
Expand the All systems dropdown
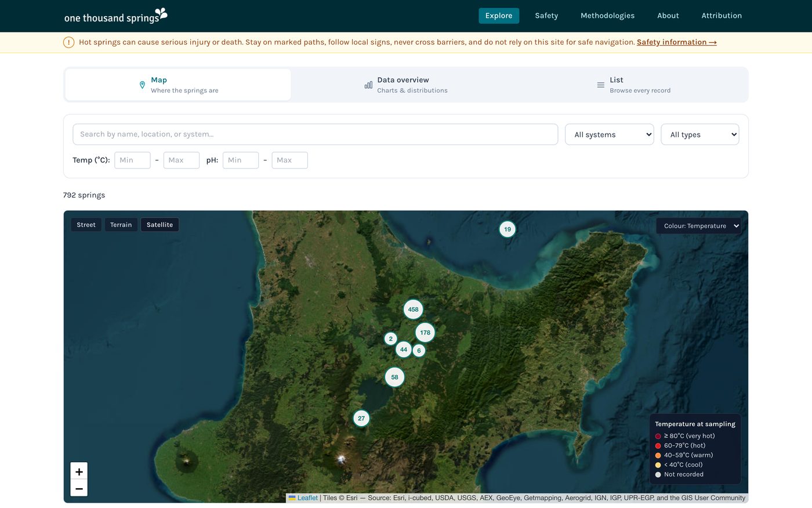coord(610,135)
